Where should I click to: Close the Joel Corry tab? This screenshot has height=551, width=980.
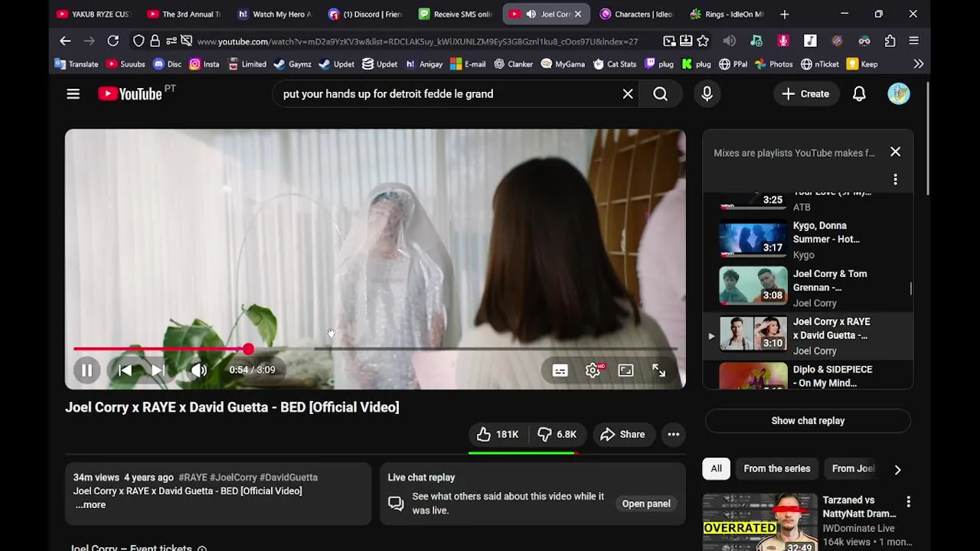tap(578, 14)
